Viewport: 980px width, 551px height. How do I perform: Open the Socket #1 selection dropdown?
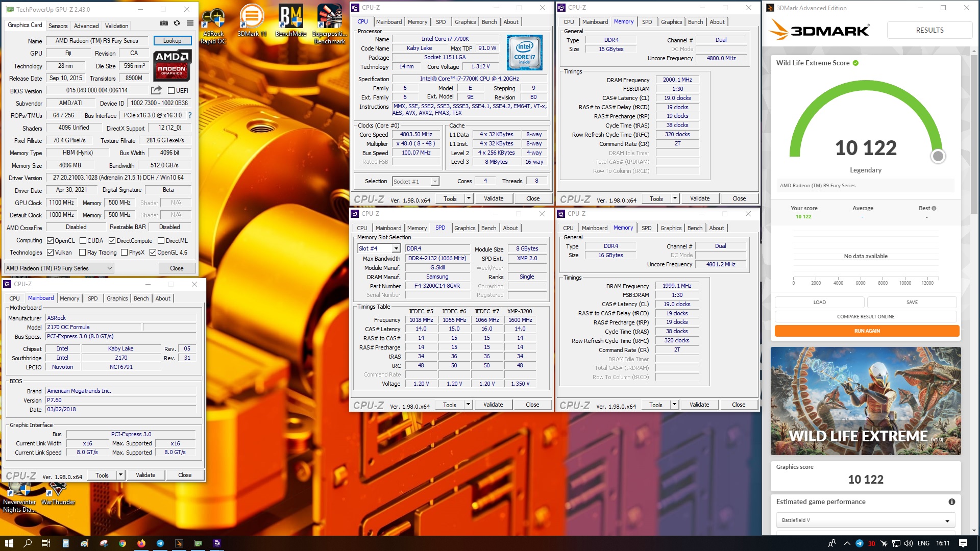click(415, 182)
